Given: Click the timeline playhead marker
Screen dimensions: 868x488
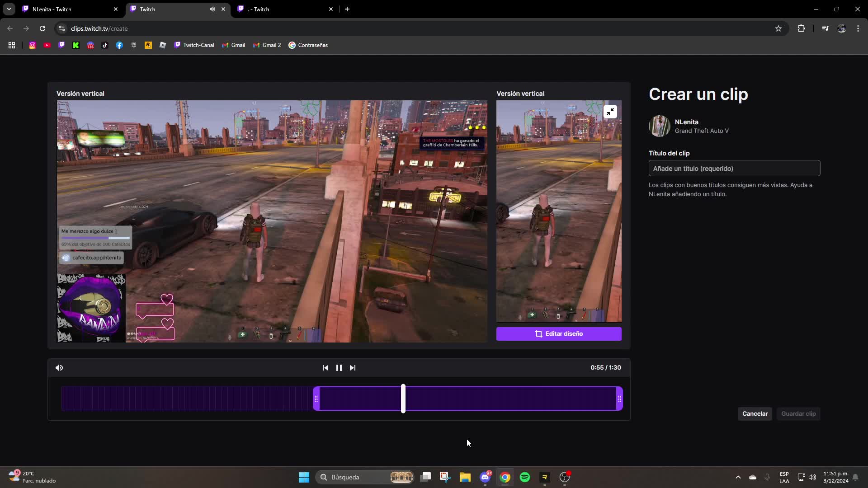Looking at the screenshot, I should point(403,398).
